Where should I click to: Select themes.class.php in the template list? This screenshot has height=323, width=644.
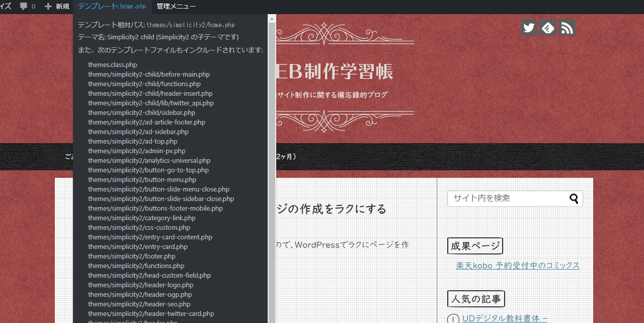pyautogui.click(x=113, y=64)
